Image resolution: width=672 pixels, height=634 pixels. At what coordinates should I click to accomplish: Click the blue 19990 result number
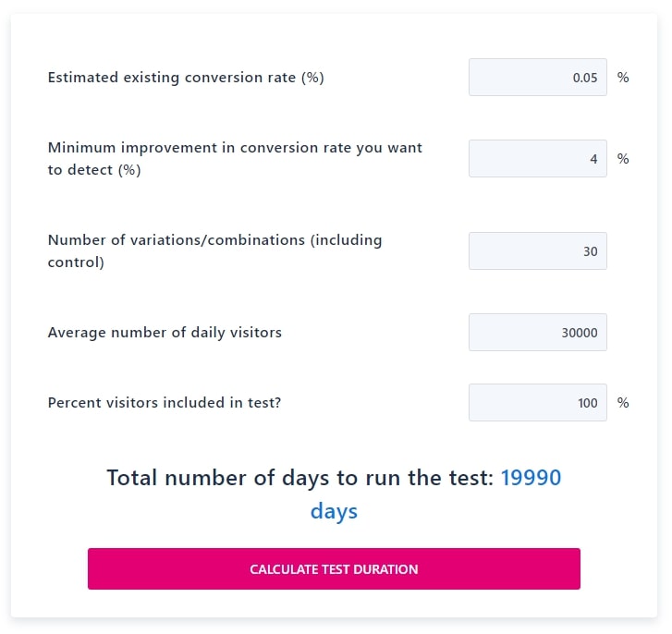(x=531, y=478)
